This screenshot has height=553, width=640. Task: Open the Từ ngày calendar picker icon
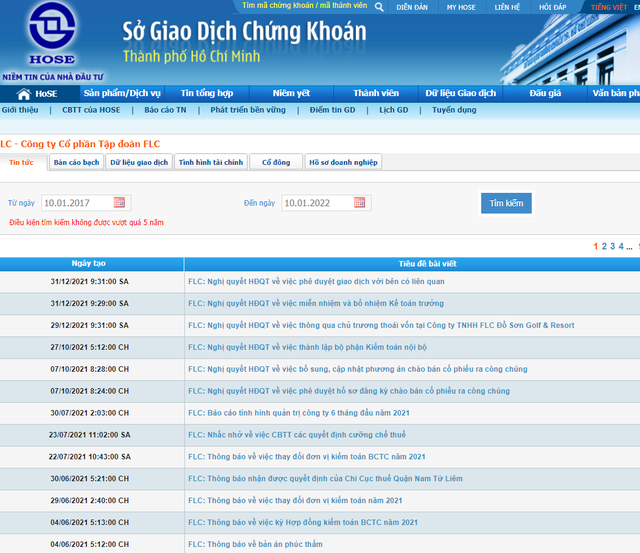(x=119, y=202)
